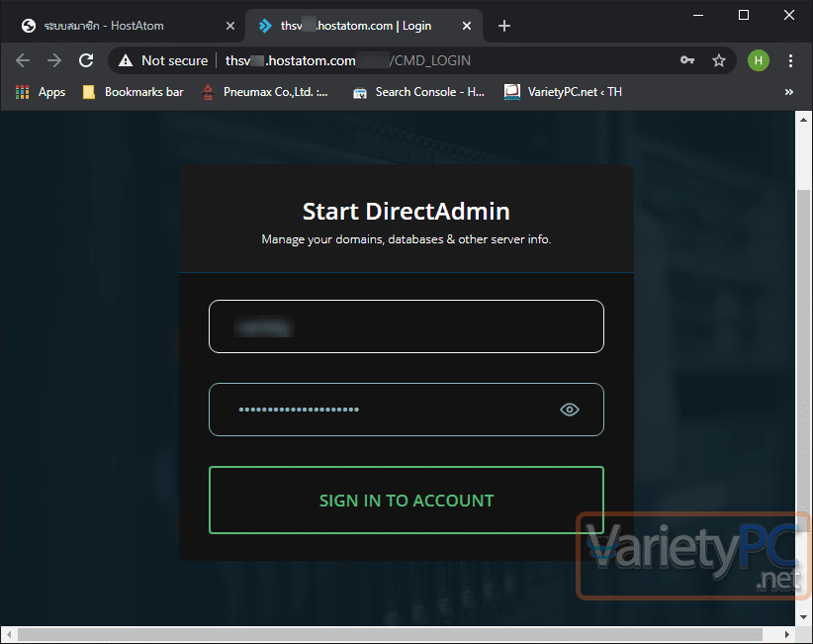Expand hidden bookmarks overflow chevron
The image size is (813, 644).
(x=788, y=92)
